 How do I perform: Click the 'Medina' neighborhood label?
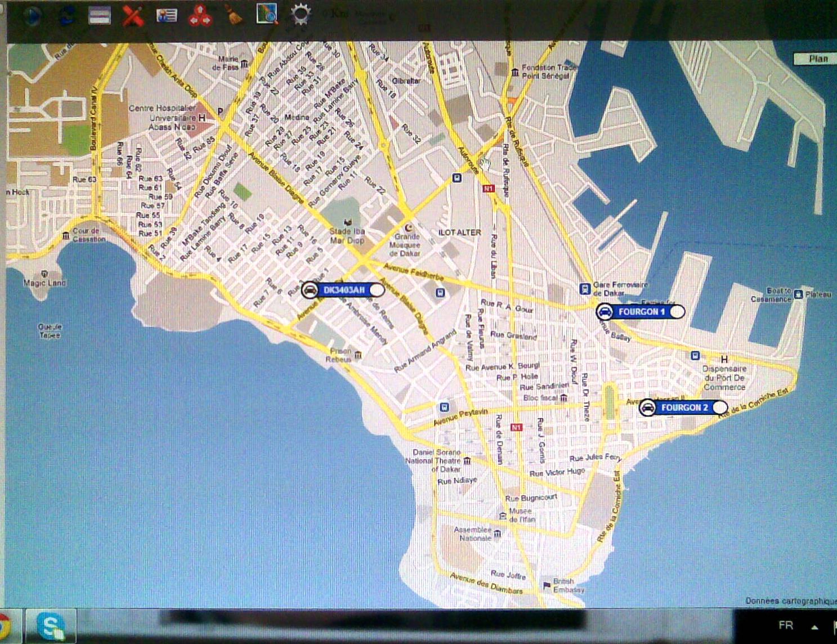pos(297,117)
